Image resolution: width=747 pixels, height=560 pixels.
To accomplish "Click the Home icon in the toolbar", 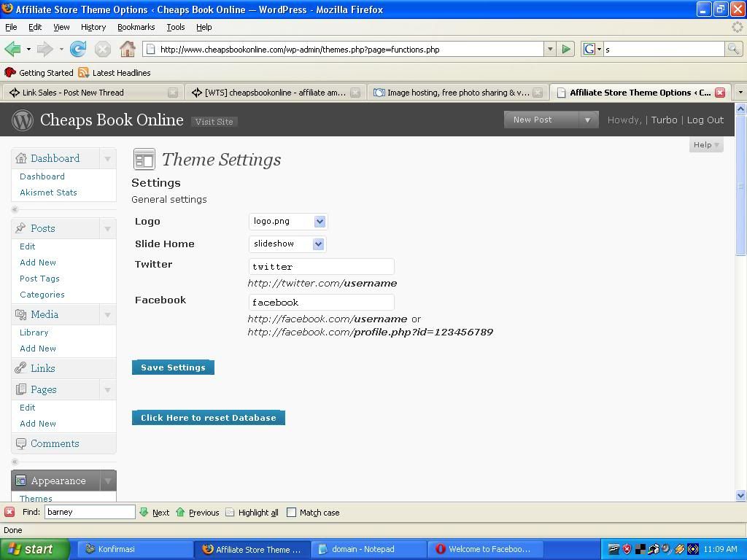I will tap(128, 50).
